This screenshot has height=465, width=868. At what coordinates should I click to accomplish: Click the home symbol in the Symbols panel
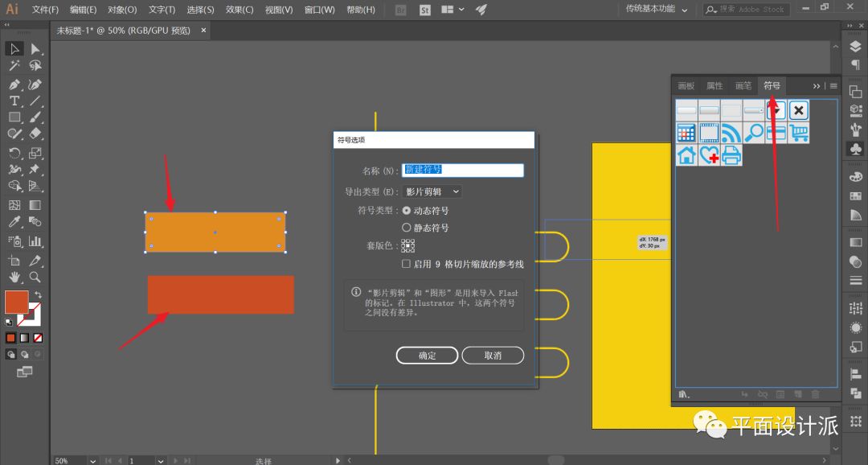click(686, 155)
